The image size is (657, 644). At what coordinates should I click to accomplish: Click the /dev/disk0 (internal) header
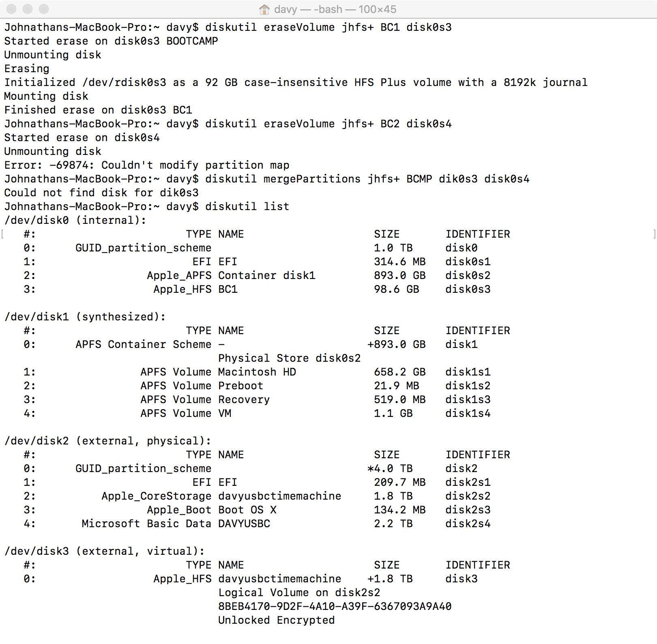[75, 220]
